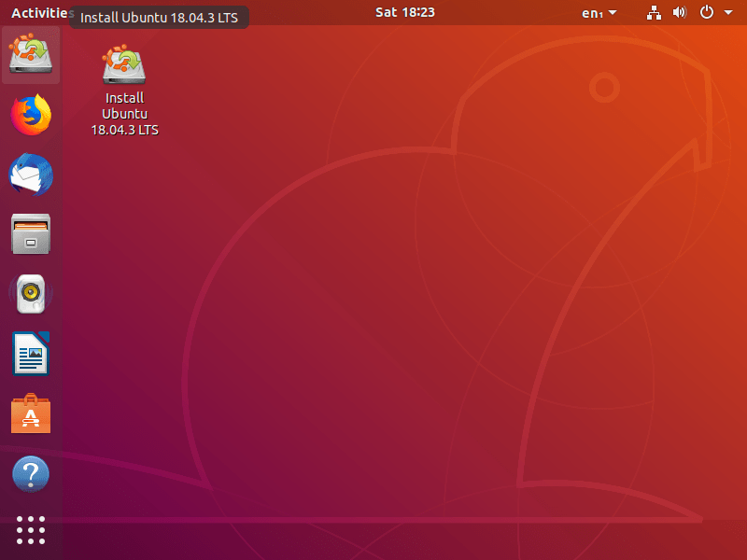Image resolution: width=747 pixels, height=560 pixels.
Task: Open LibreOffice Writer from dock
Action: [31, 354]
